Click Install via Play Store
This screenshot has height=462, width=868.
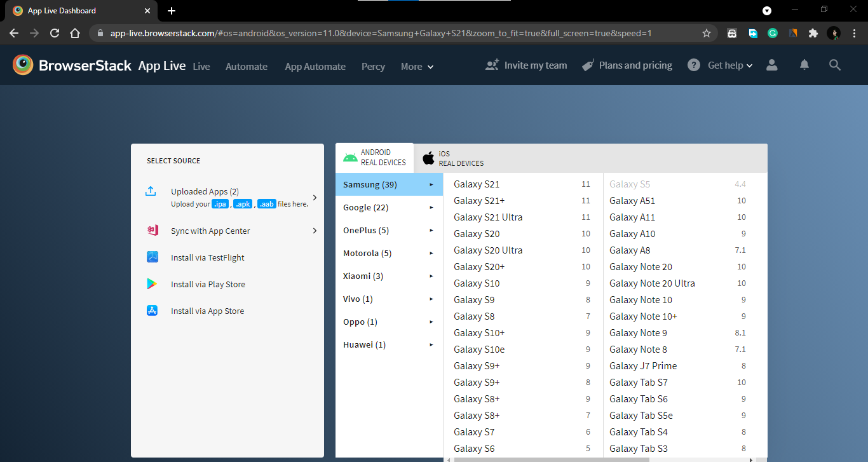click(x=208, y=284)
